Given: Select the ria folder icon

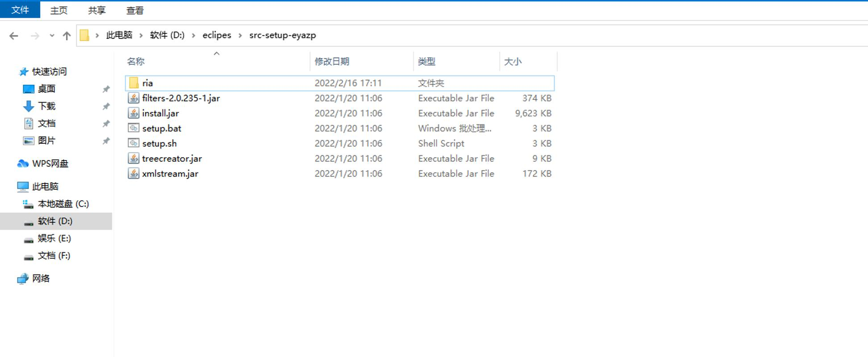Looking at the screenshot, I should tap(134, 83).
